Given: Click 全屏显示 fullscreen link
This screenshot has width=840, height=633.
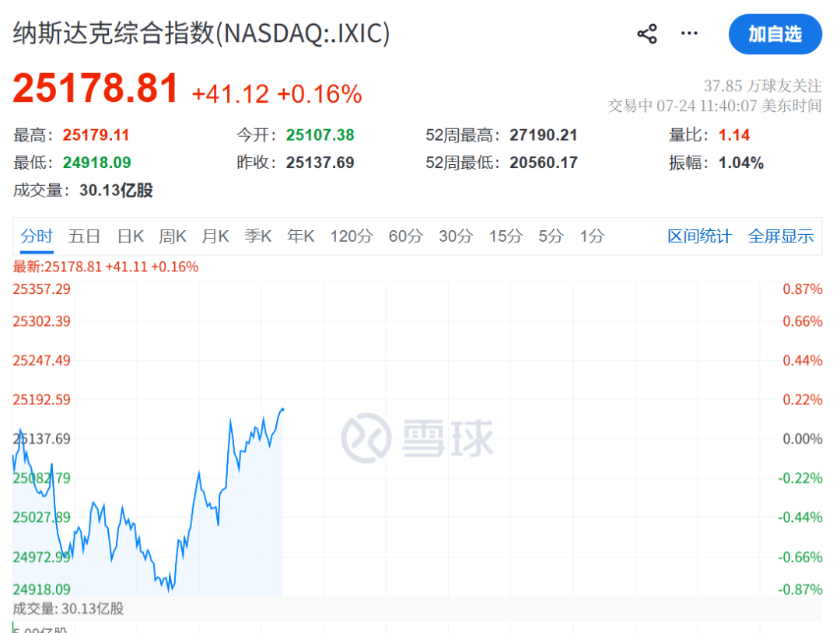Looking at the screenshot, I should point(781,236).
